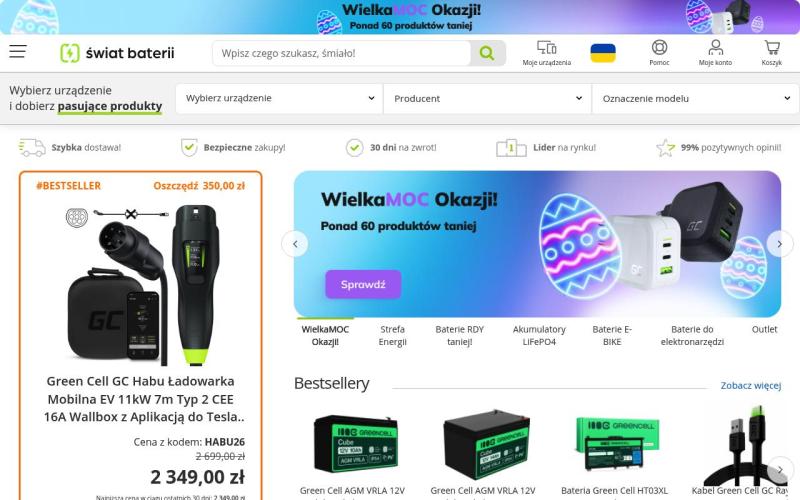Screen dimensions: 800x500
Task: Expand the Wybierz urządzenie dropdown
Action: point(279,98)
